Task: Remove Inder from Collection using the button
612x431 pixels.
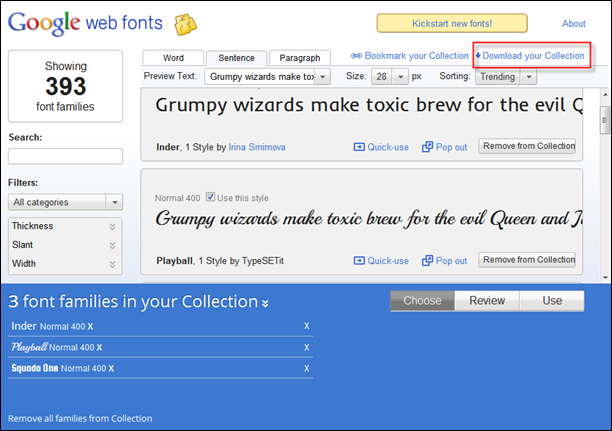Action: 527,146
